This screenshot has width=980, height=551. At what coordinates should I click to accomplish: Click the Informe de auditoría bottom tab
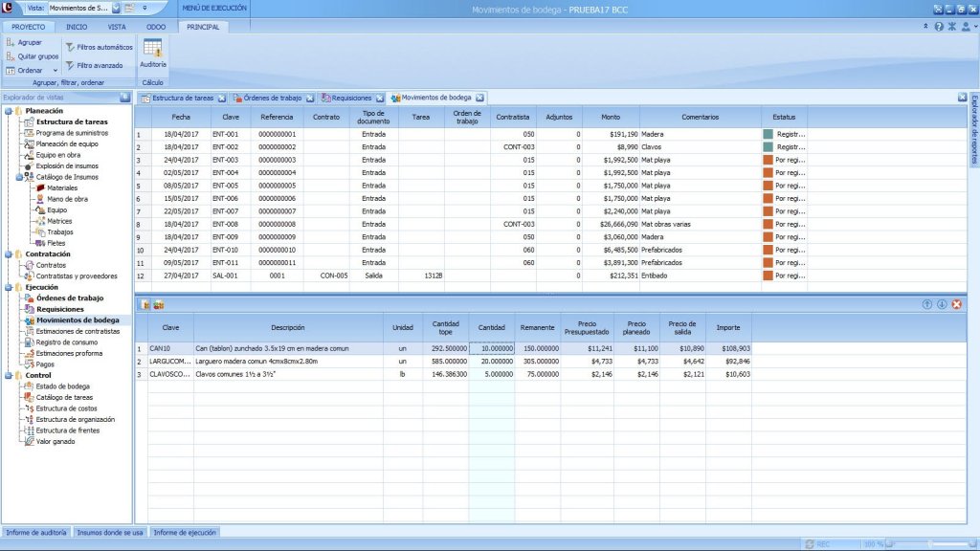pyautogui.click(x=35, y=532)
